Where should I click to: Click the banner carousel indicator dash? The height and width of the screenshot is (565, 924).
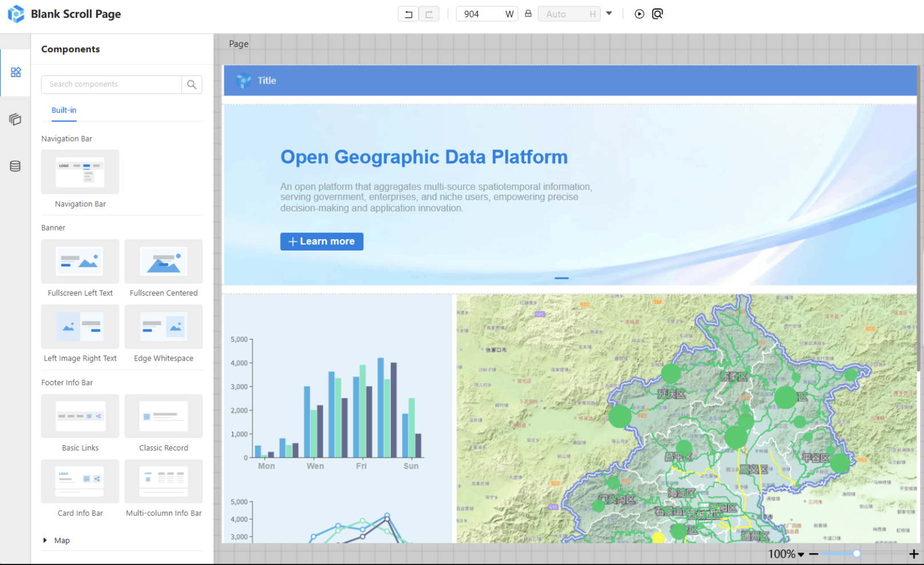[x=561, y=278]
